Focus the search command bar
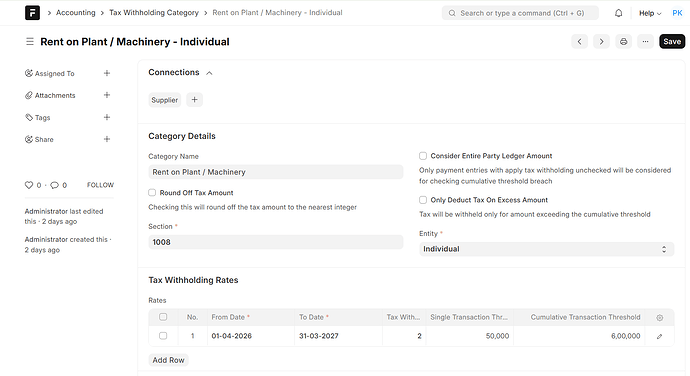 (x=520, y=13)
